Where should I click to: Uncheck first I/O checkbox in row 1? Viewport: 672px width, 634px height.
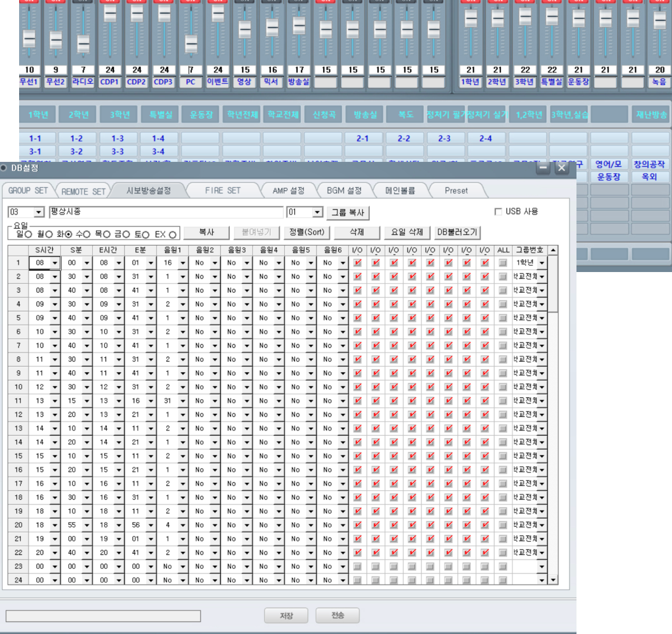coord(357,263)
